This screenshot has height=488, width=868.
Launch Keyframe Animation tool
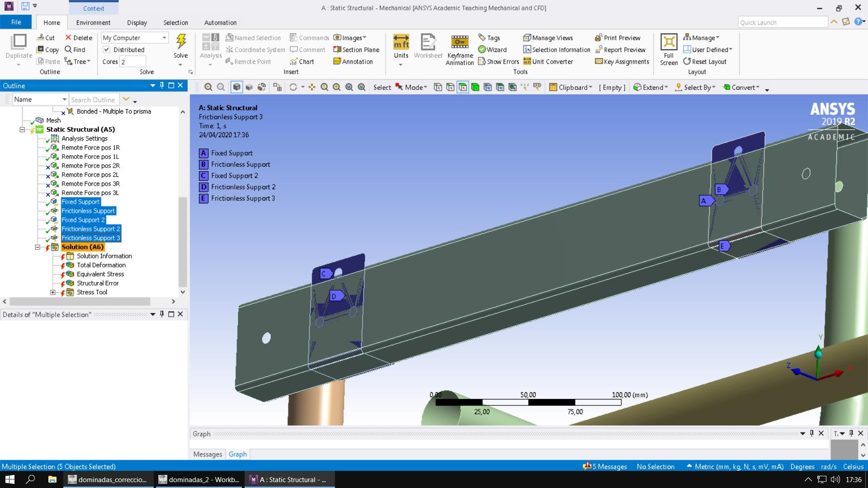point(459,43)
